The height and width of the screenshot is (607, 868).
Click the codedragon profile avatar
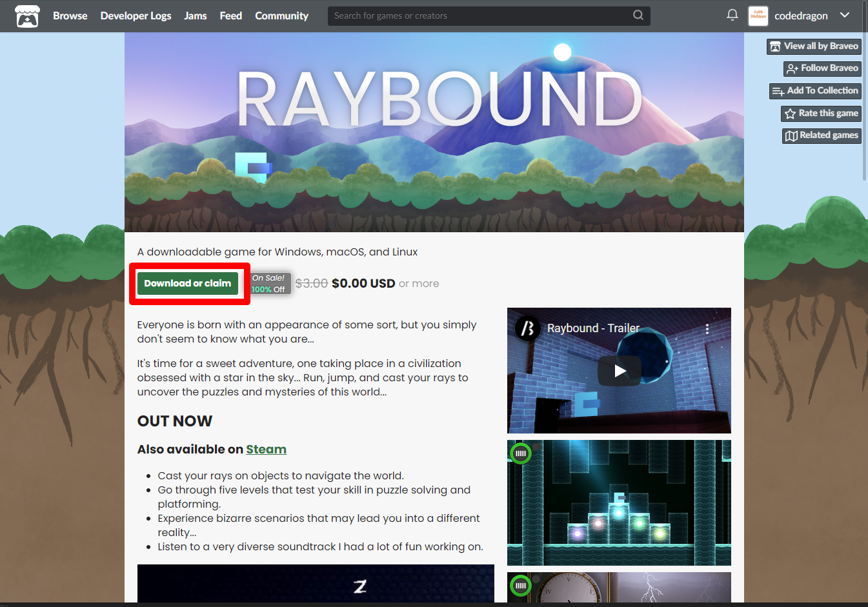pos(758,16)
